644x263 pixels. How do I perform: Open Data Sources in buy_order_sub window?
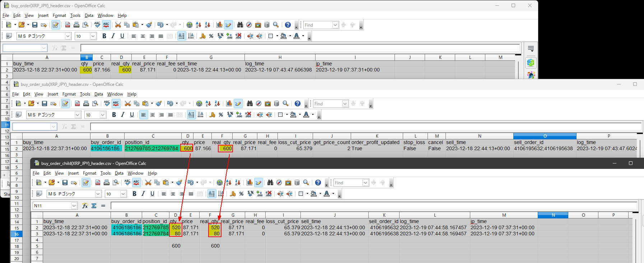click(x=277, y=103)
